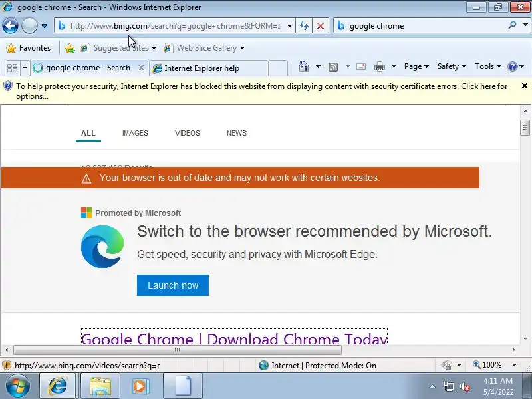Click the vertical scrollbar down arrow
532x399 pixels.
click(525, 339)
